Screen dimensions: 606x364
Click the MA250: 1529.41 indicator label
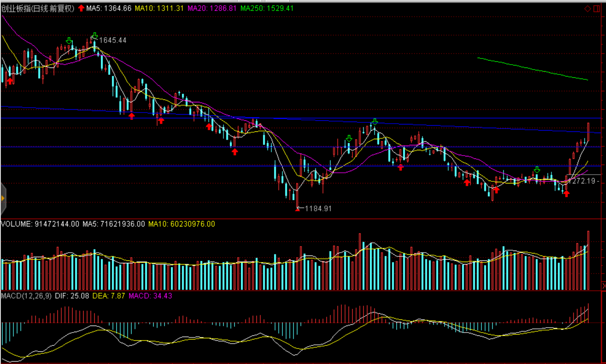(x=267, y=8)
